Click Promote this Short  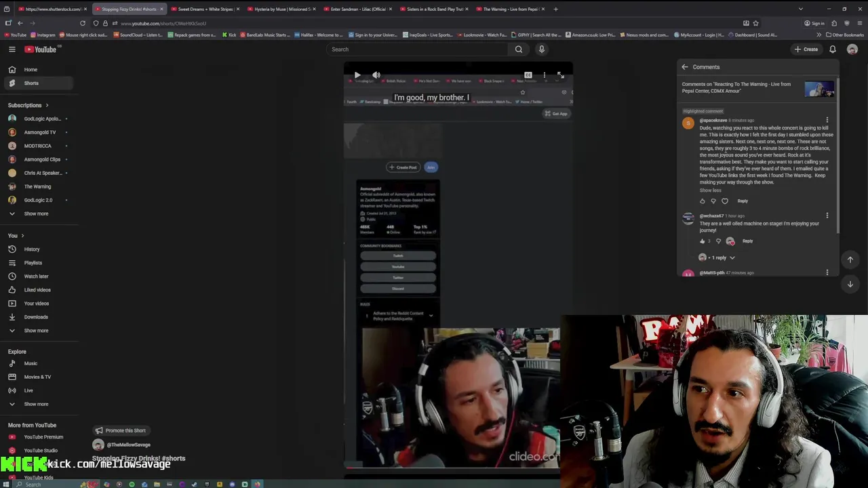point(121,430)
